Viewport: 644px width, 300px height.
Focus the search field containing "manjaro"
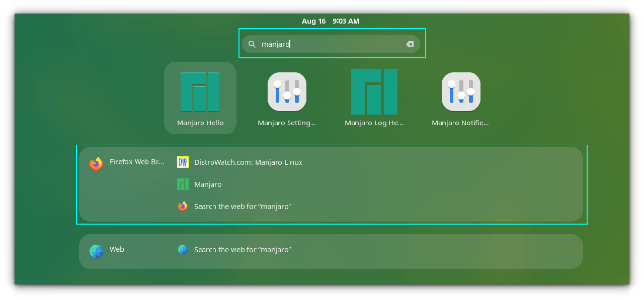coord(332,44)
